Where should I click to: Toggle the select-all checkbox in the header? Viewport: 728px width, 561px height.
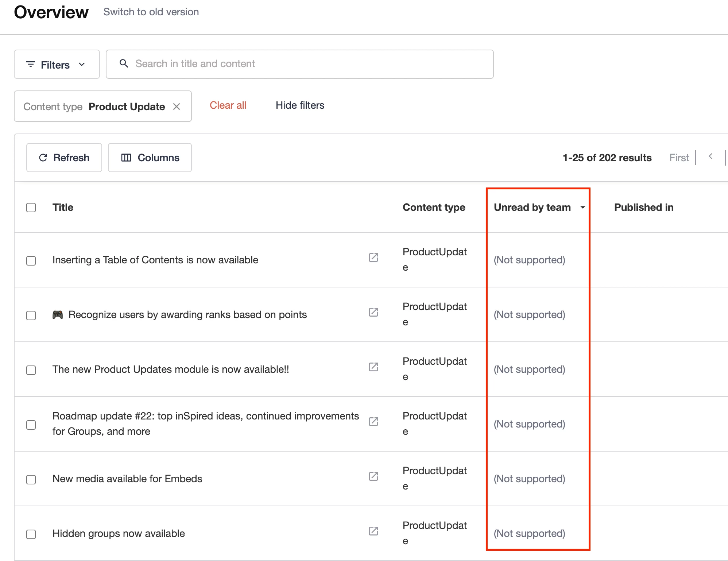[31, 207]
